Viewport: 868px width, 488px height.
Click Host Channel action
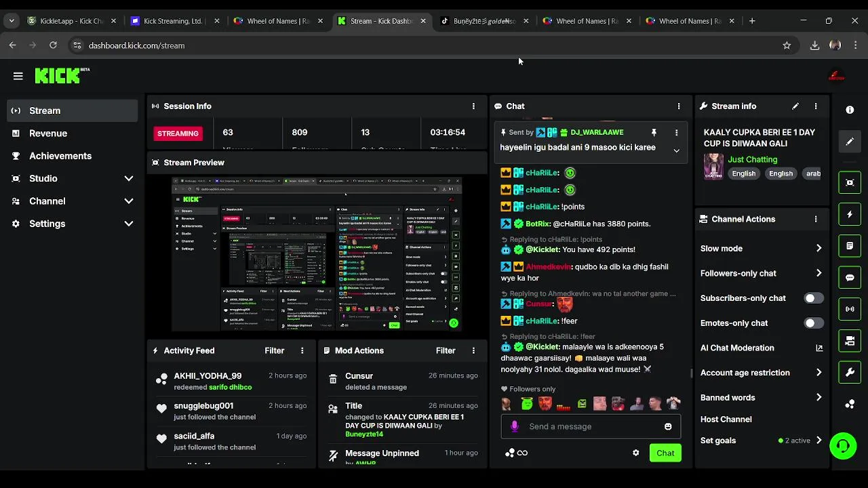click(x=726, y=420)
